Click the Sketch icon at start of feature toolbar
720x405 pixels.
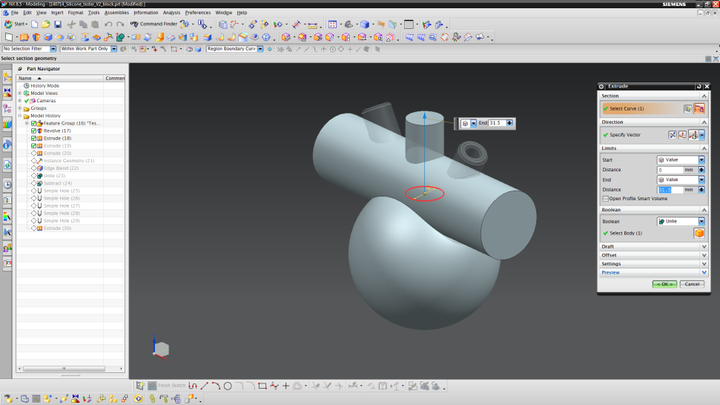(x=9, y=37)
